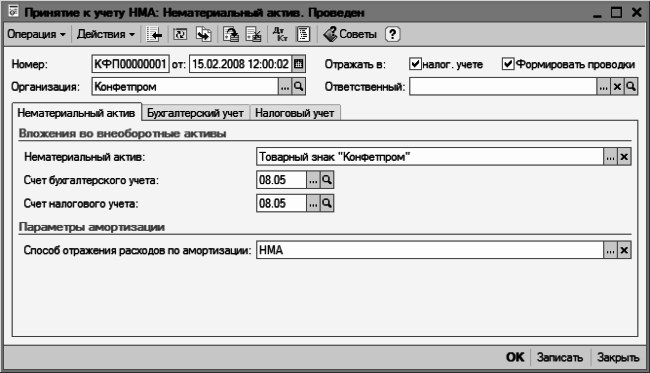Switch to the Налоговый учет tab

point(295,113)
